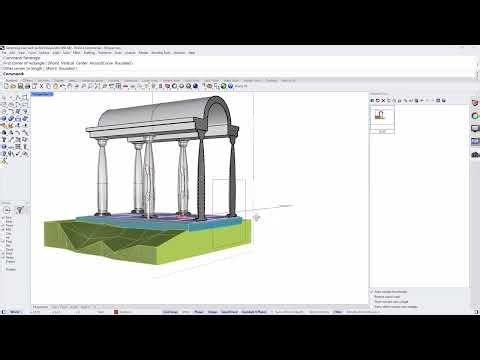The height and width of the screenshot is (360, 480).
Task: Toggle Ortho in status bar
Action: tap(186, 312)
